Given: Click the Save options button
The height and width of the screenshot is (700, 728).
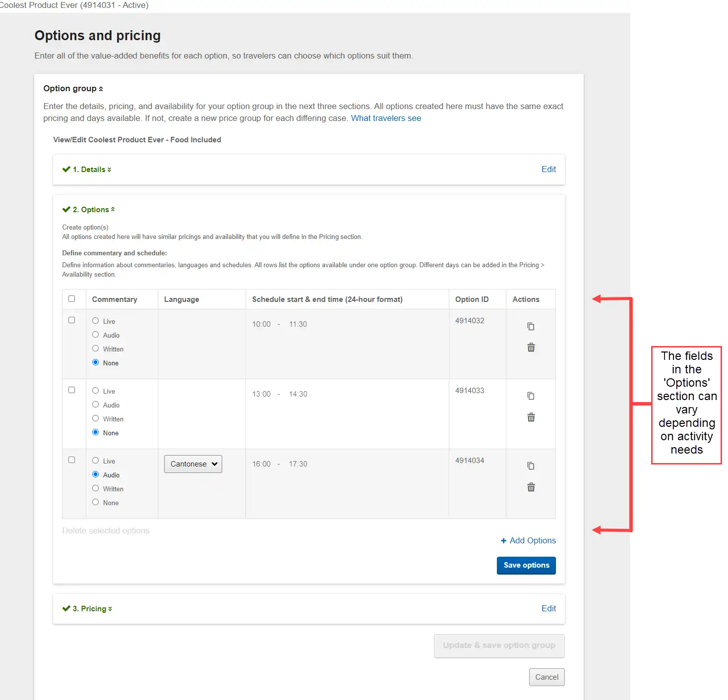Looking at the screenshot, I should point(526,566).
